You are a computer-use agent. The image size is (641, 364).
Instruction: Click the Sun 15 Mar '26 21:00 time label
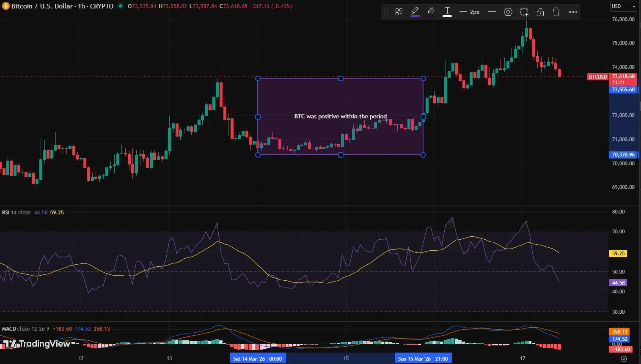pos(423,359)
